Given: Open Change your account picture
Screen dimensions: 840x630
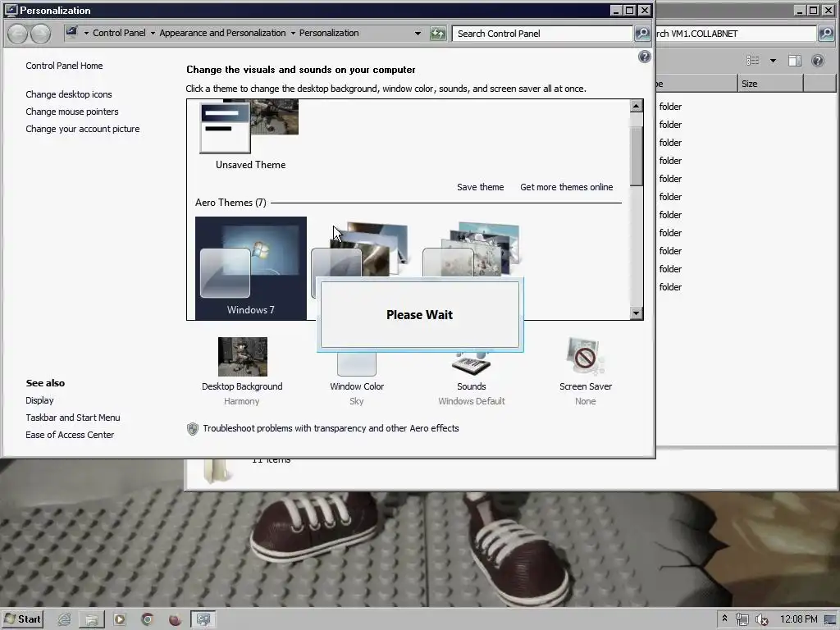Looking at the screenshot, I should [x=83, y=129].
